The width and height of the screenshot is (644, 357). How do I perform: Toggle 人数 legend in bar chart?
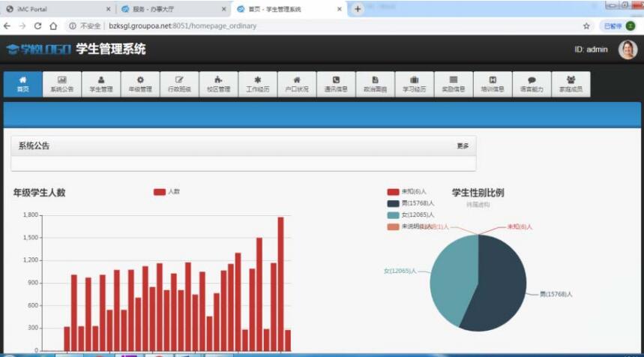(x=166, y=192)
